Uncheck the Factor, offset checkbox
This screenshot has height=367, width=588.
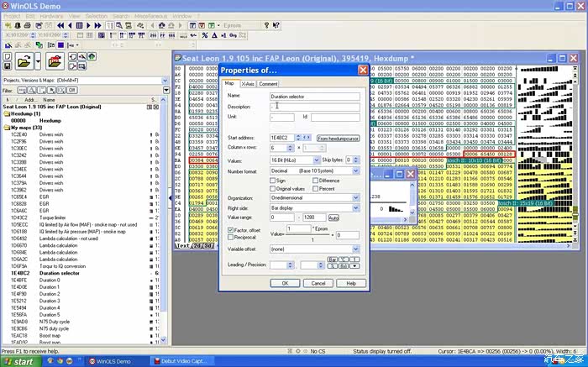231,229
